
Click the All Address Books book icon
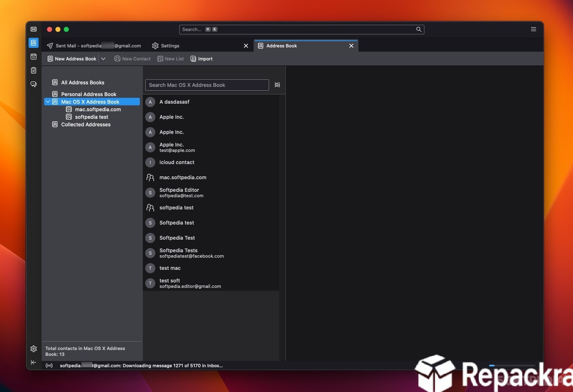click(55, 82)
